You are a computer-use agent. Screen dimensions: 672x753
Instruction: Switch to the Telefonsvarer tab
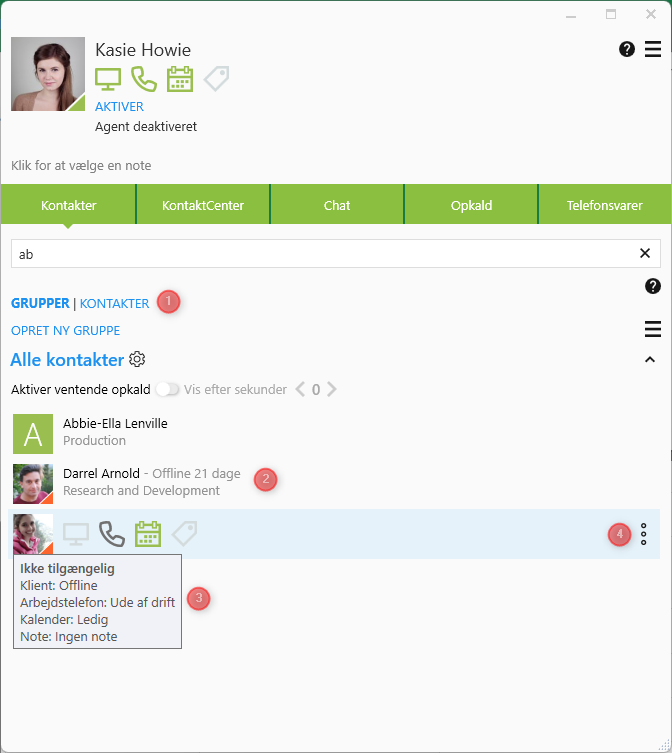tap(605, 205)
